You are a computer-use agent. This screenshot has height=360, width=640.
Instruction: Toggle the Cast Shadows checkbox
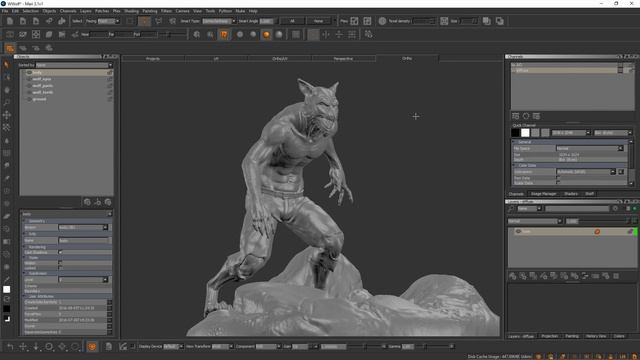coord(60,252)
